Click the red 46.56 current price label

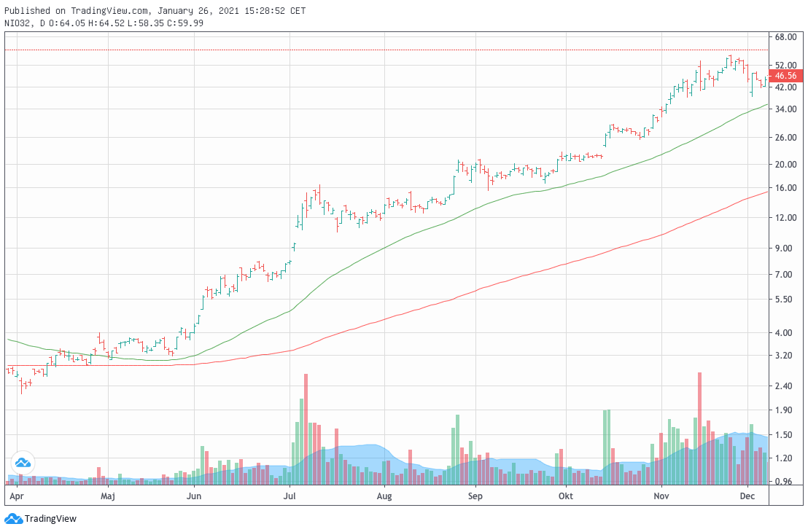click(785, 76)
